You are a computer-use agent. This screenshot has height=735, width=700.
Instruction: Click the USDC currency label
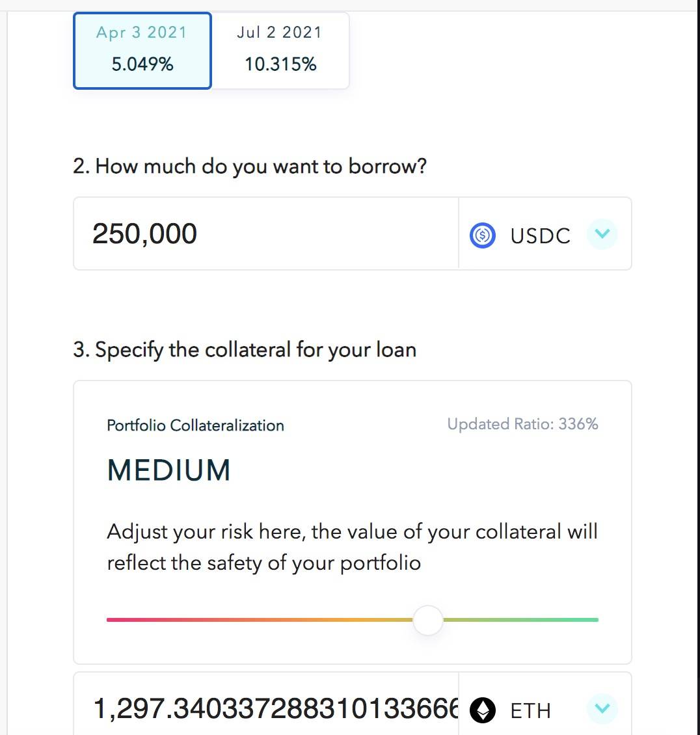(x=540, y=235)
